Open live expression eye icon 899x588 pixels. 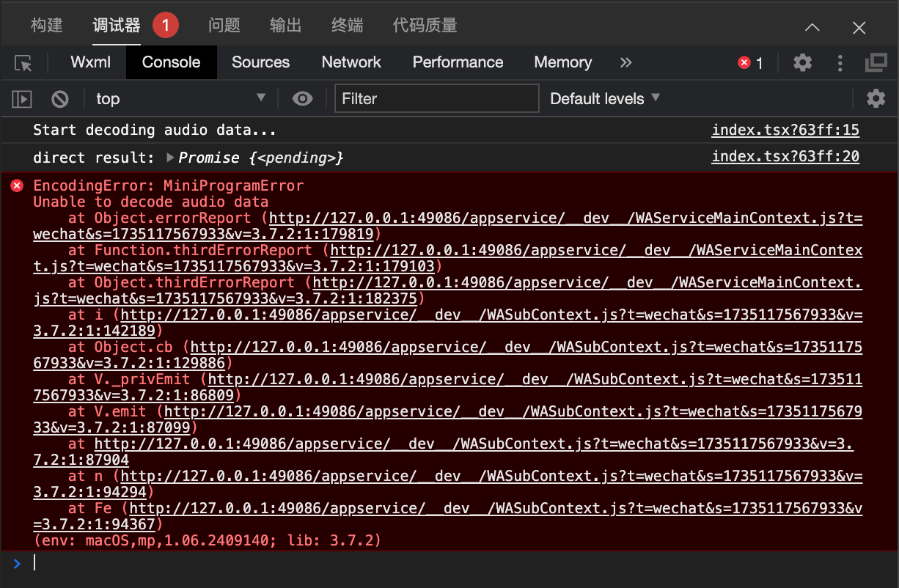pos(302,99)
